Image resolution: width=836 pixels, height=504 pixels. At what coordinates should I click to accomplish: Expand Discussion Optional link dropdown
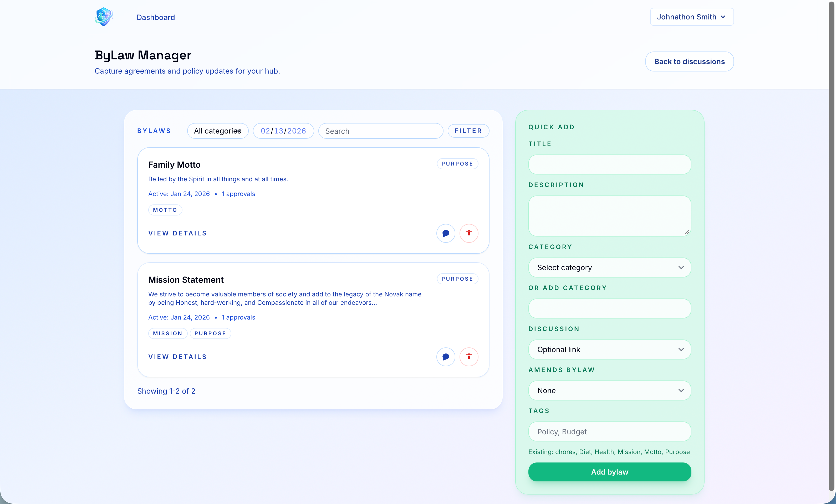(609, 350)
